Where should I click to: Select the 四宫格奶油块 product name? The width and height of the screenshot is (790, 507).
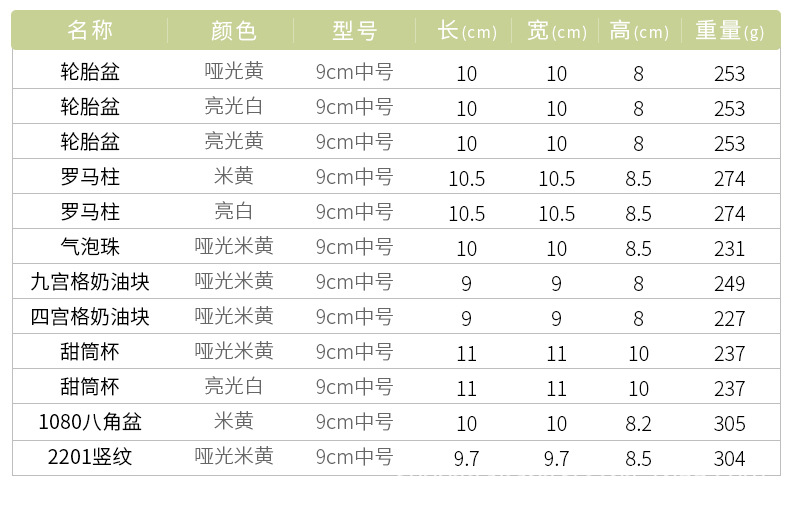pos(90,317)
